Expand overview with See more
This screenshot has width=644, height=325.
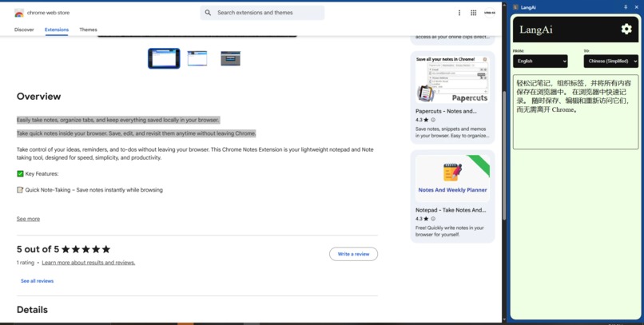tap(28, 219)
